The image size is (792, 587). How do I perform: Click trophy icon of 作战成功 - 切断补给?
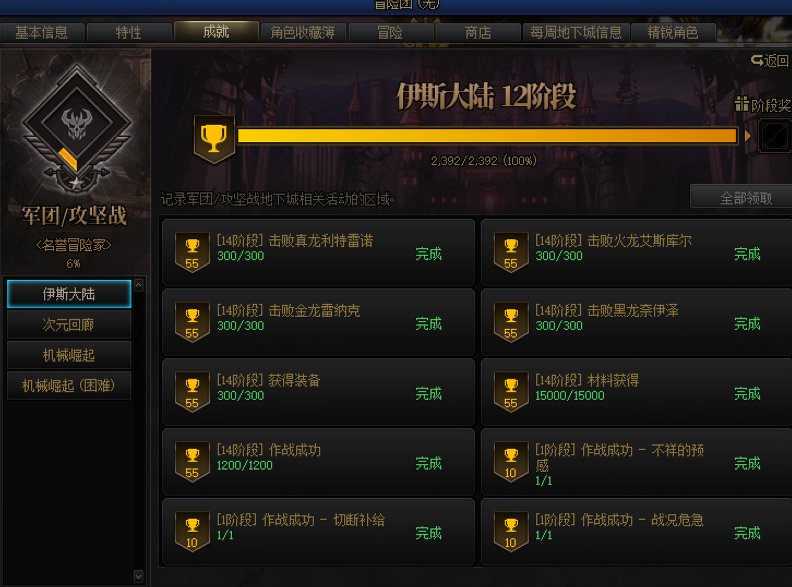click(x=192, y=531)
